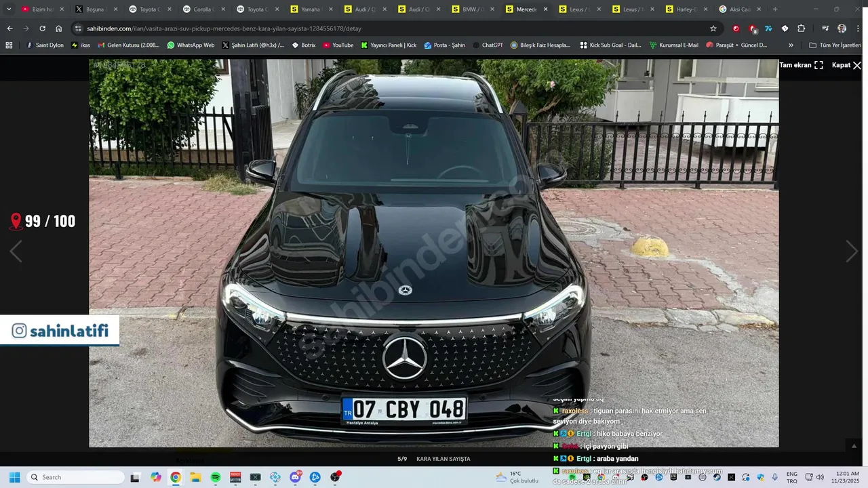This screenshot has height=488, width=868.
Task: Switch to the Corolla tab
Action: click(x=203, y=9)
